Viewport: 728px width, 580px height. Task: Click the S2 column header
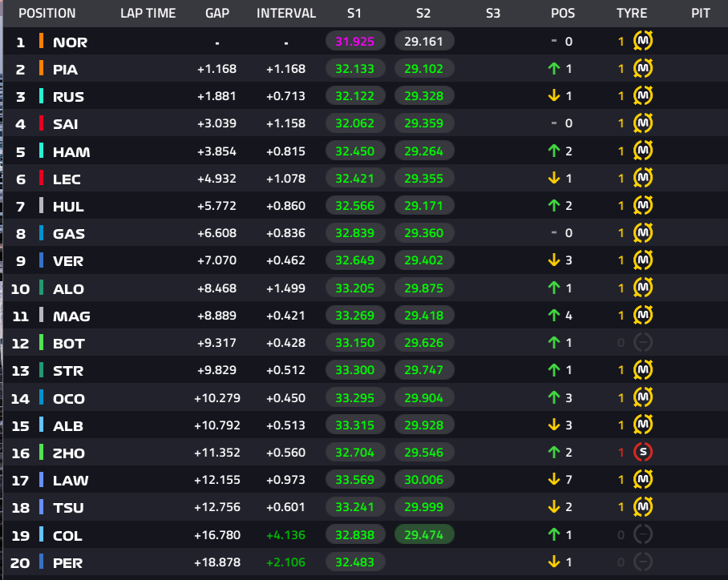tap(423, 13)
